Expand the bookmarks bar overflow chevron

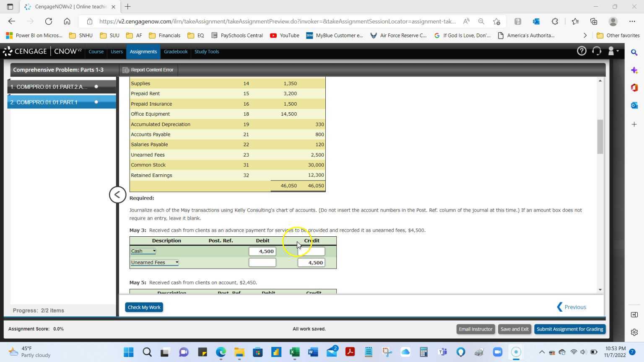coord(585,36)
